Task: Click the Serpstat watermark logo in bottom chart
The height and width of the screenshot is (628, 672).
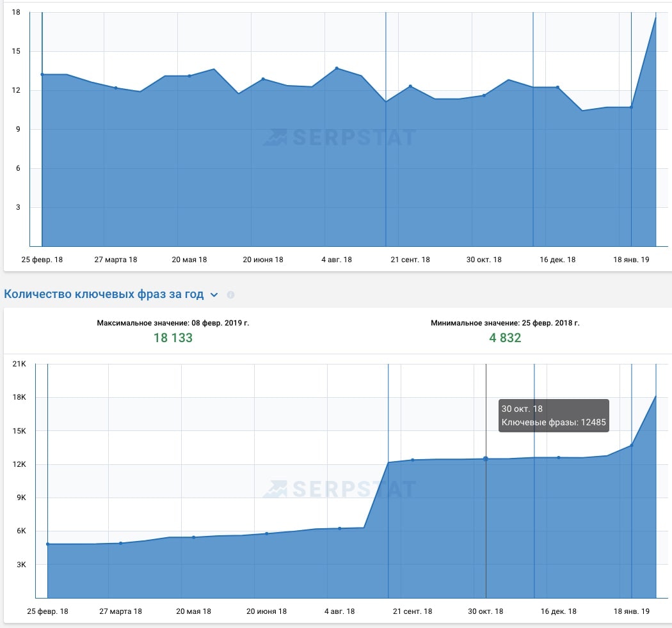Action: pos(339,489)
